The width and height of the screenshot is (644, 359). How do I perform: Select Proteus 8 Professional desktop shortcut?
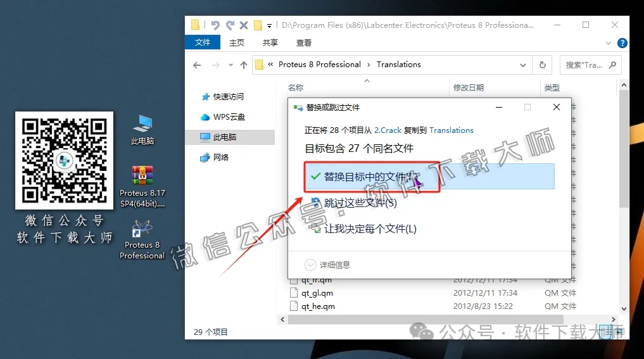[x=142, y=240]
